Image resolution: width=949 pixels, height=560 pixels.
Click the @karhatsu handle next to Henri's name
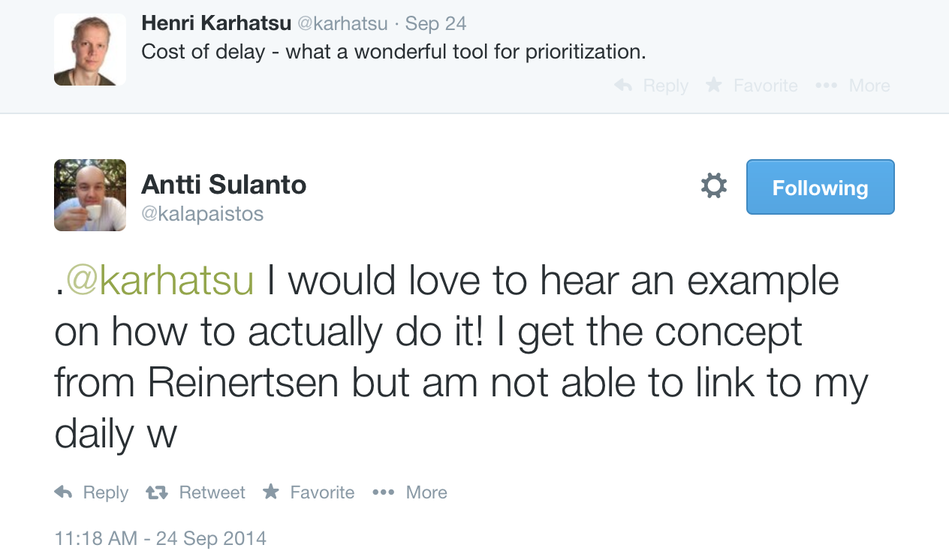tap(343, 23)
